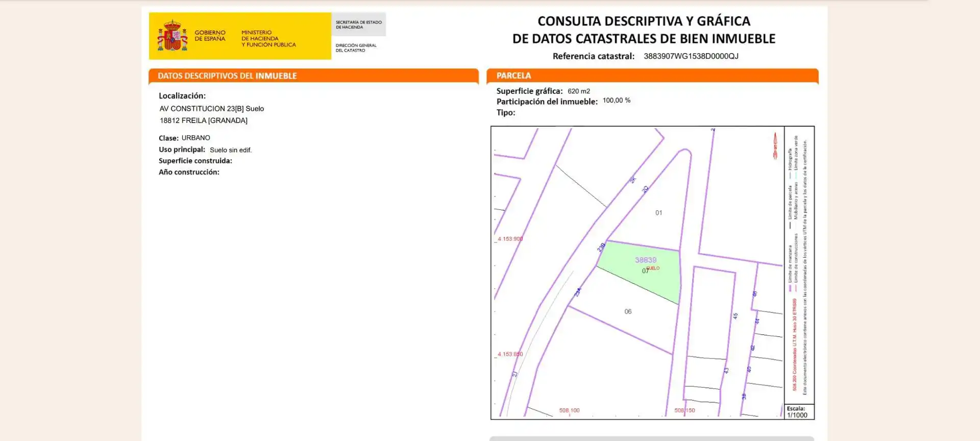Click GOBIERNO DE ESPAÑA text
Viewport: 980px width, 441px height.
point(210,36)
